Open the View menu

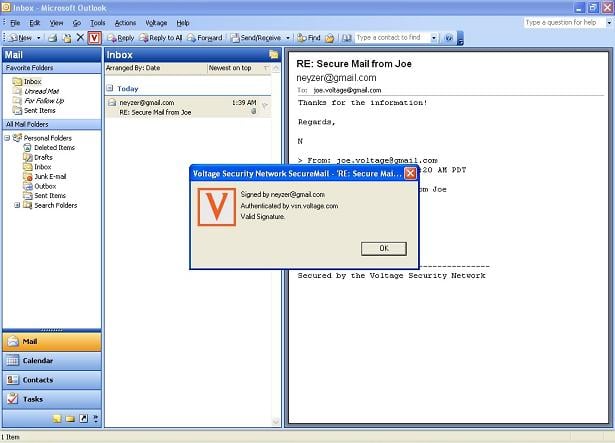click(x=56, y=23)
